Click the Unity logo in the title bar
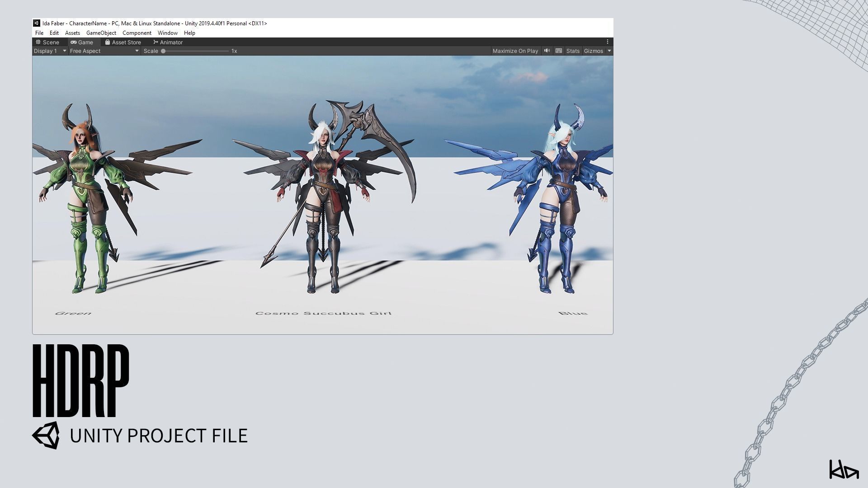Screen dimensions: 868x488 37,23
